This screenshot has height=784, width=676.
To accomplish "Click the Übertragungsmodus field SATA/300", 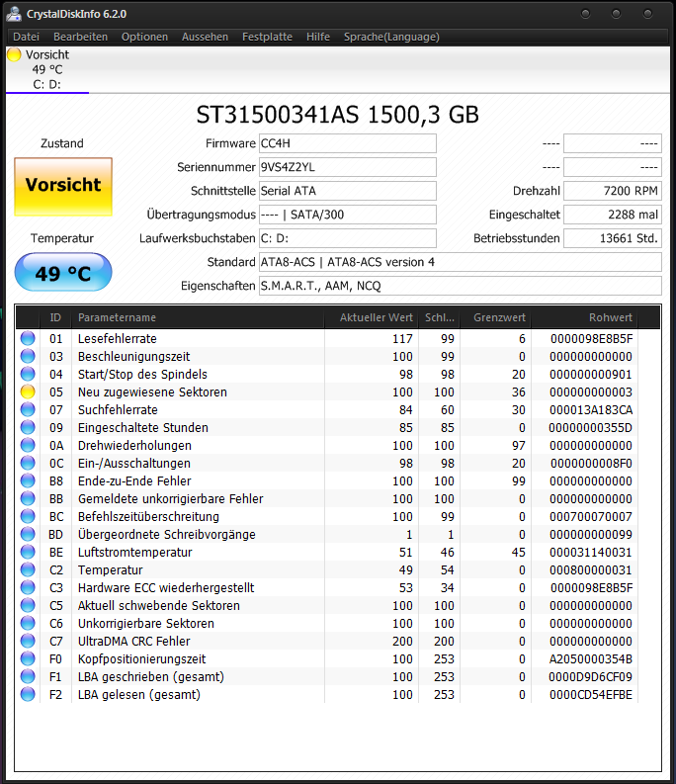I will point(348,215).
